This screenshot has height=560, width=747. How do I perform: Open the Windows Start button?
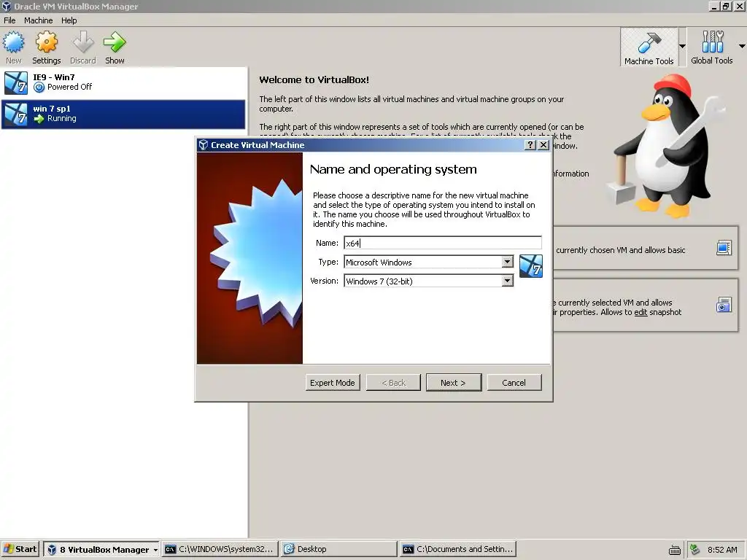tap(20, 549)
